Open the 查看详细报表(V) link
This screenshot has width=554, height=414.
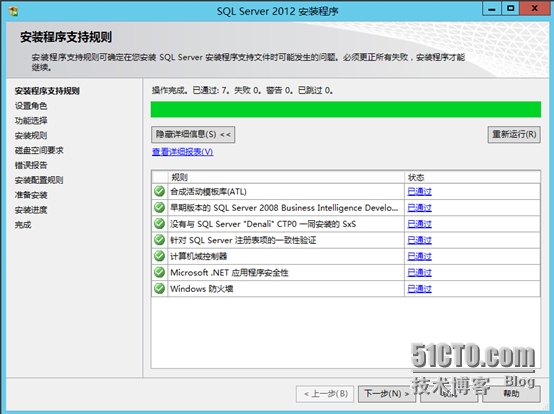pos(182,152)
